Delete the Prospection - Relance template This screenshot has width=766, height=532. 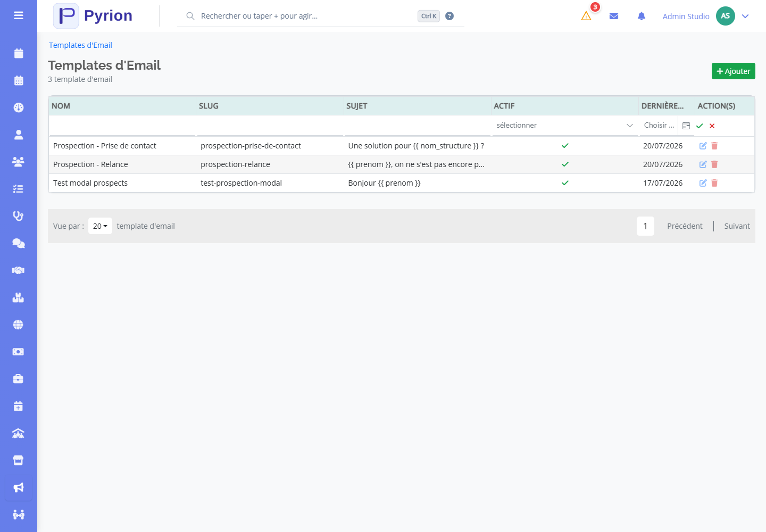[x=714, y=164]
